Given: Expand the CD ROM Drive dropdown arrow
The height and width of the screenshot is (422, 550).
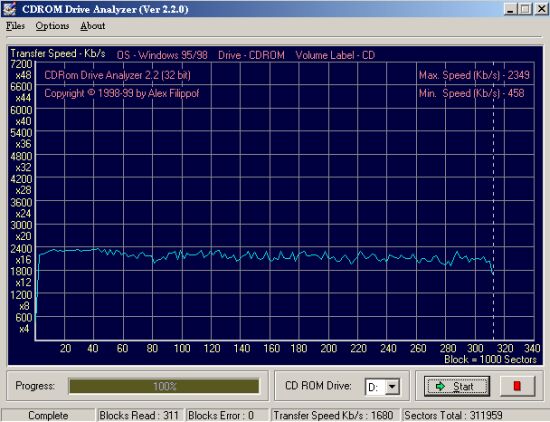Looking at the screenshot, I should tap(393, 387).
